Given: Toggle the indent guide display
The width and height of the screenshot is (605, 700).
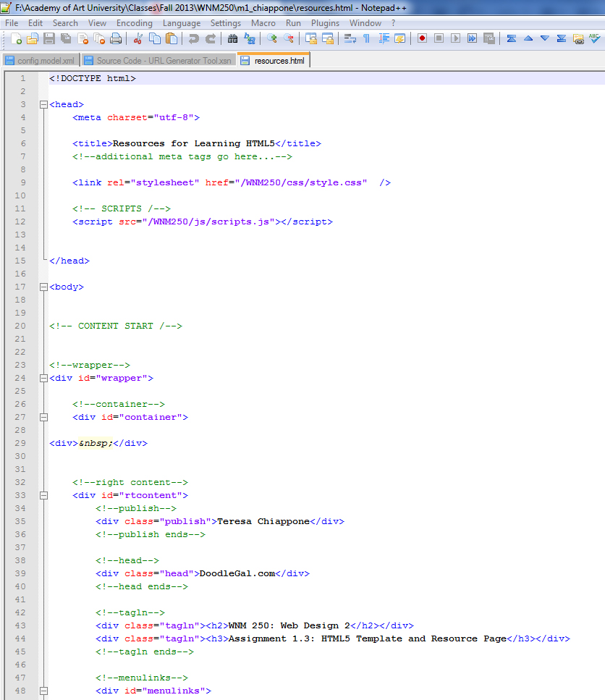Looking at the screenshot, I should pos(384,39).
